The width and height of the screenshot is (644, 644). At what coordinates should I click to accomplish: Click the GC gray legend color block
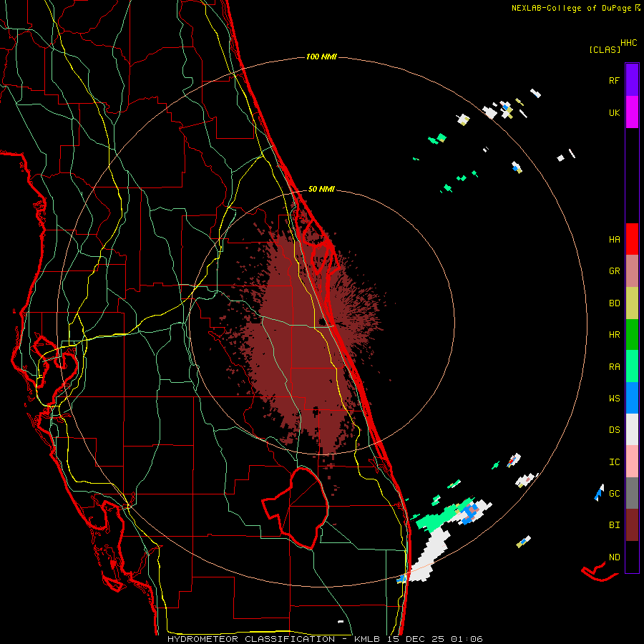(632, 493)
